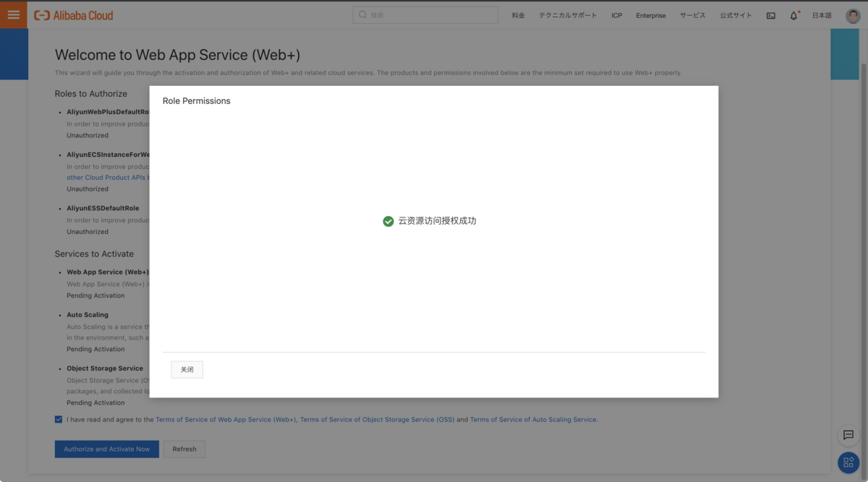
Task: Click the Roles to Authorize heading
Action: click(x=91, y=94)
